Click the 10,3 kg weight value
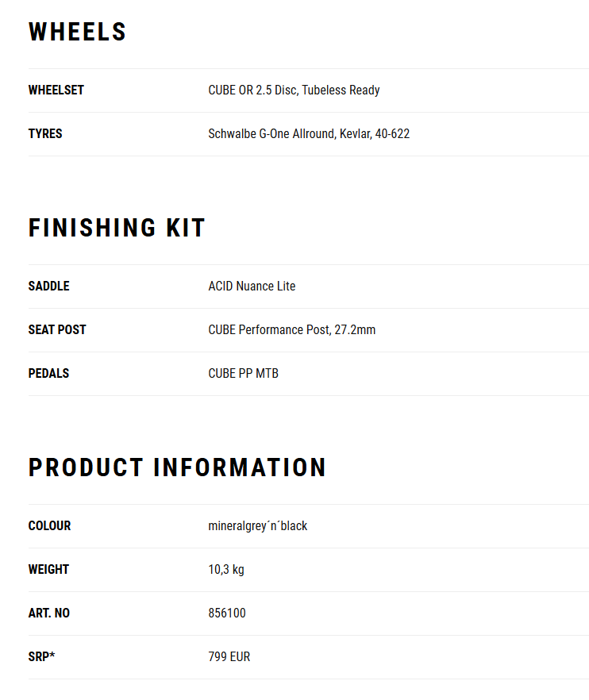Screen dimensions: 589x700 pyautogui.click(x=226, y=570)
